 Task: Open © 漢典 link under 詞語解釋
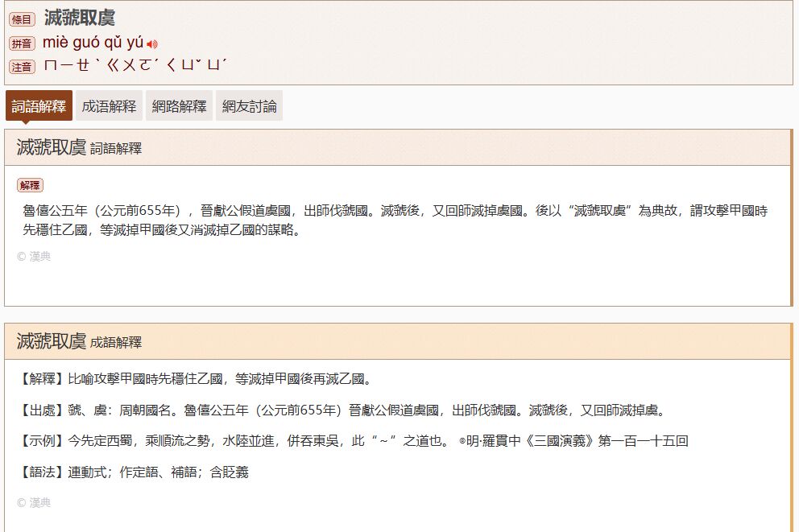(34, 257)
